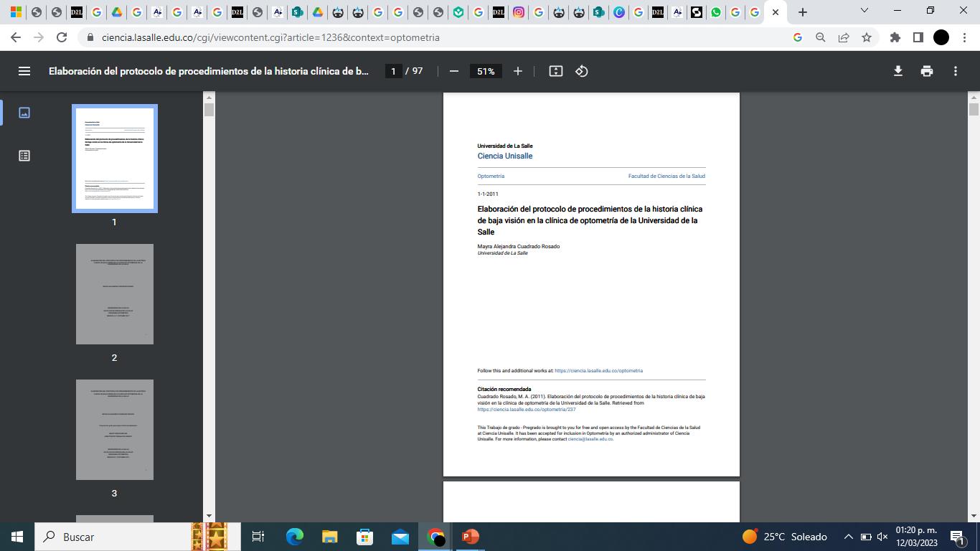980x551 pixels.
Task: Open PDF viewer more actions menu
Action: pos(956,71)
